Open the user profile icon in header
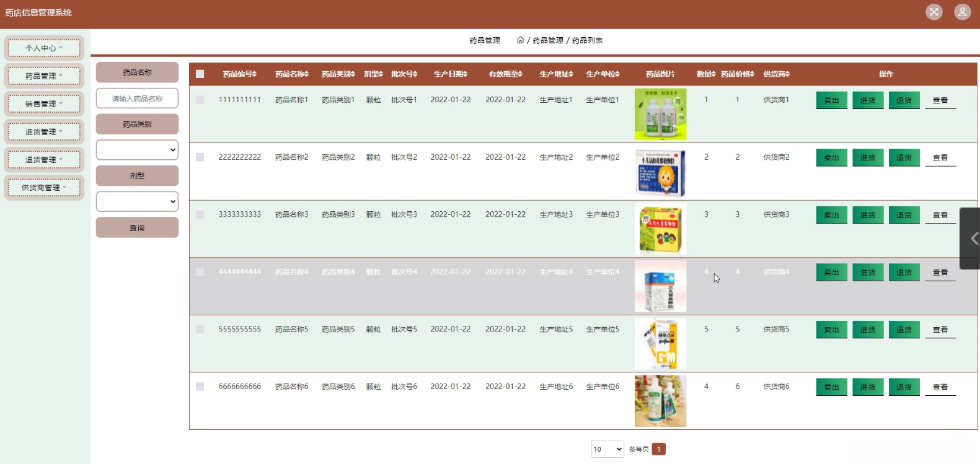Viewport: 980px width, 464px height. click(x=963, y=12)
